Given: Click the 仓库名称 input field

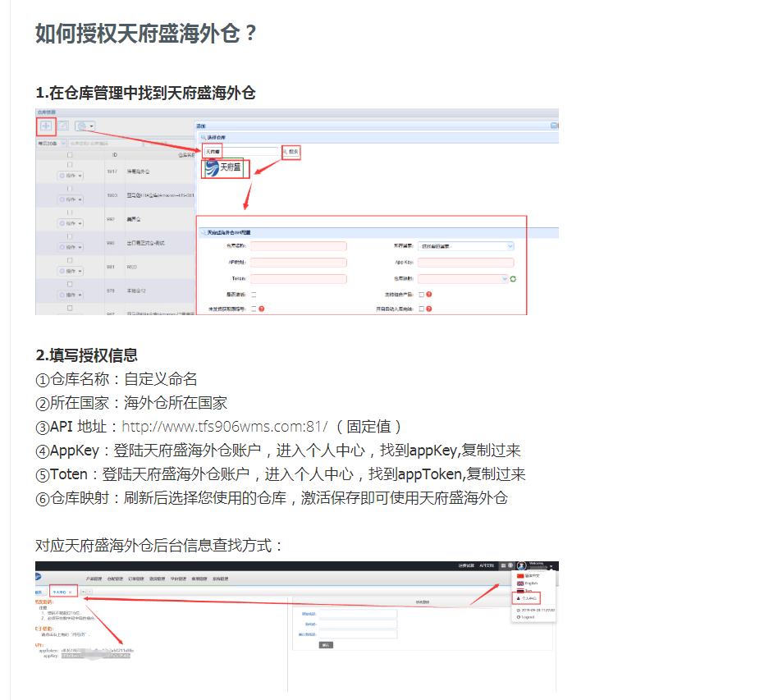Looking at the screenshot, I should click(x=299, y=246).
